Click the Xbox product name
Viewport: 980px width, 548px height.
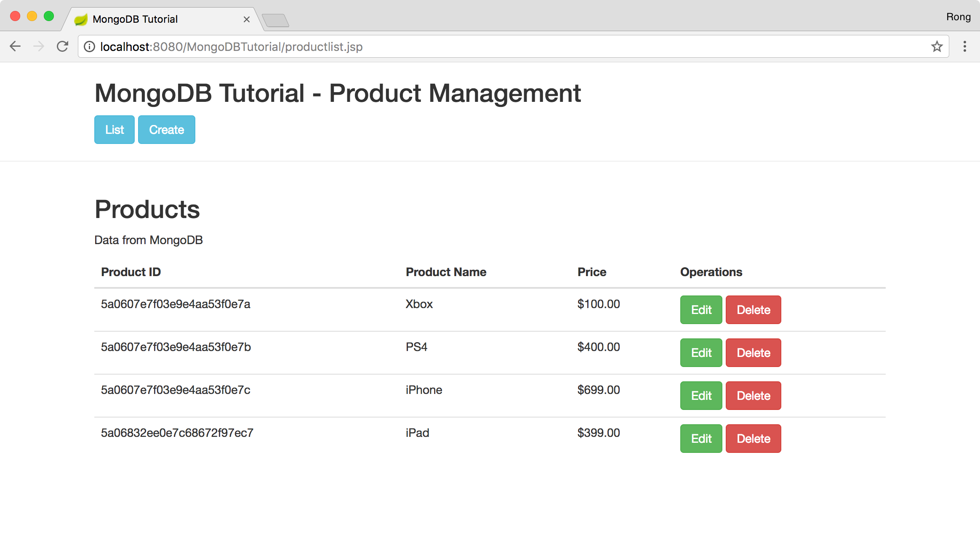[419, 304]
